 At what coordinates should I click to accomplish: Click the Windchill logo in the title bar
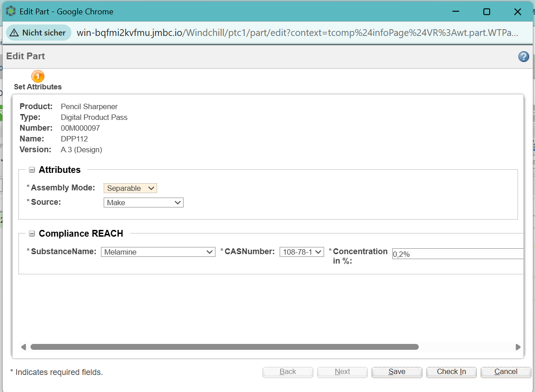pos(10,11)
